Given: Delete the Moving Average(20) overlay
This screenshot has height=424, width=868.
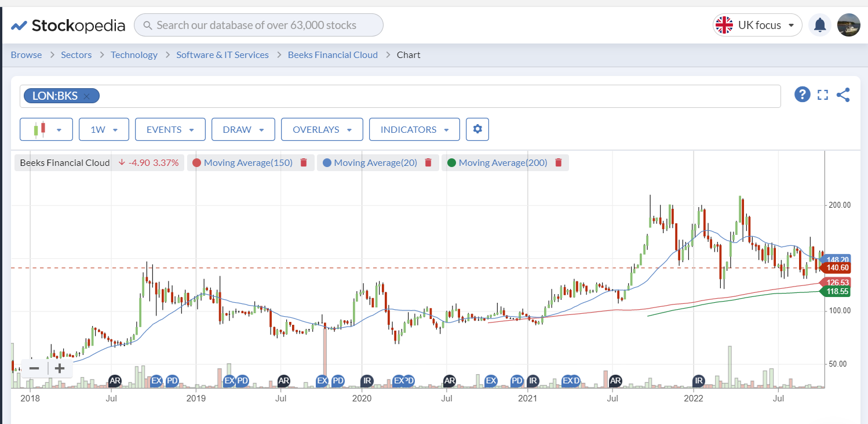Looking at the screenshot, I should [x=428, y=163].
